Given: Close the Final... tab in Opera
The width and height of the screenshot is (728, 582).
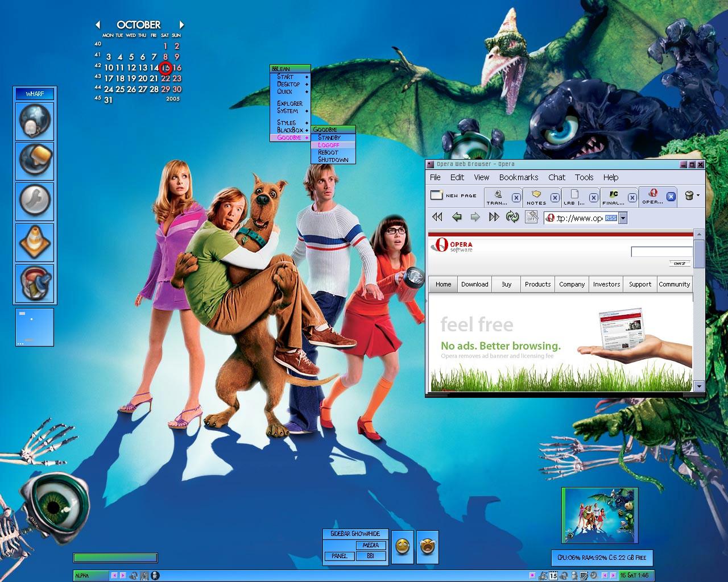Looking at the screenshot, I should (x=632, y=198).
